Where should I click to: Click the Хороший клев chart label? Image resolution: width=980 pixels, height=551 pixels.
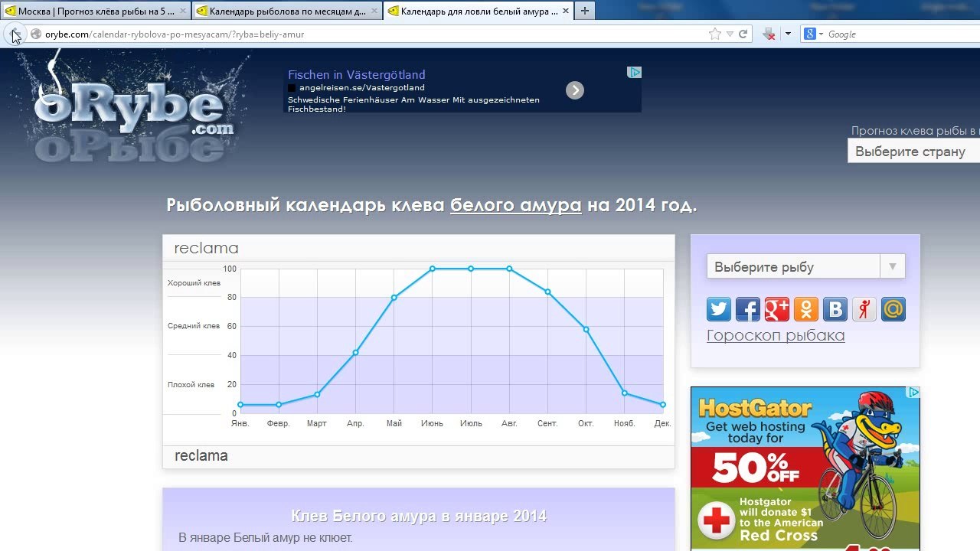pyautogui.click(x=194, y=283)
